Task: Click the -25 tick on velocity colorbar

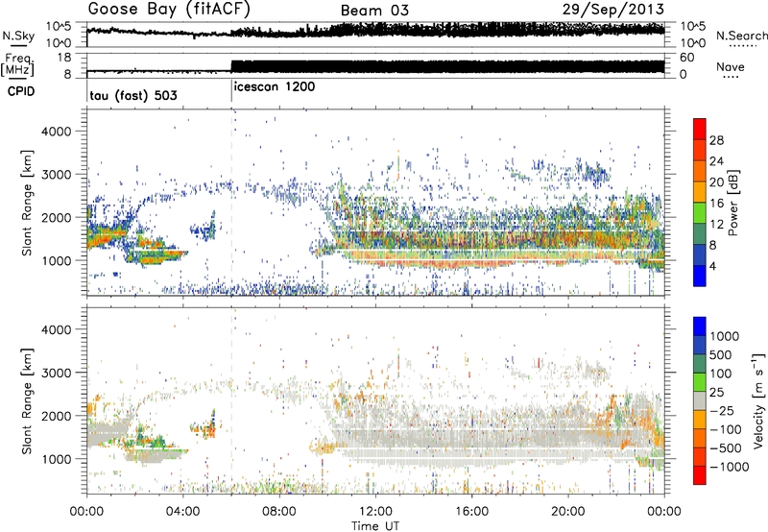Action: [x=724, y=410]
